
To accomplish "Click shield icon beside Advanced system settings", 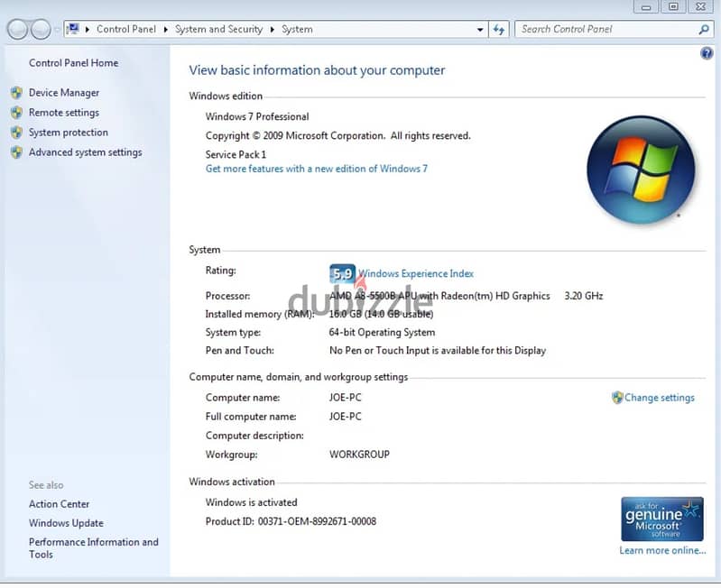I will pyautogui.click(x=16, y=152).
